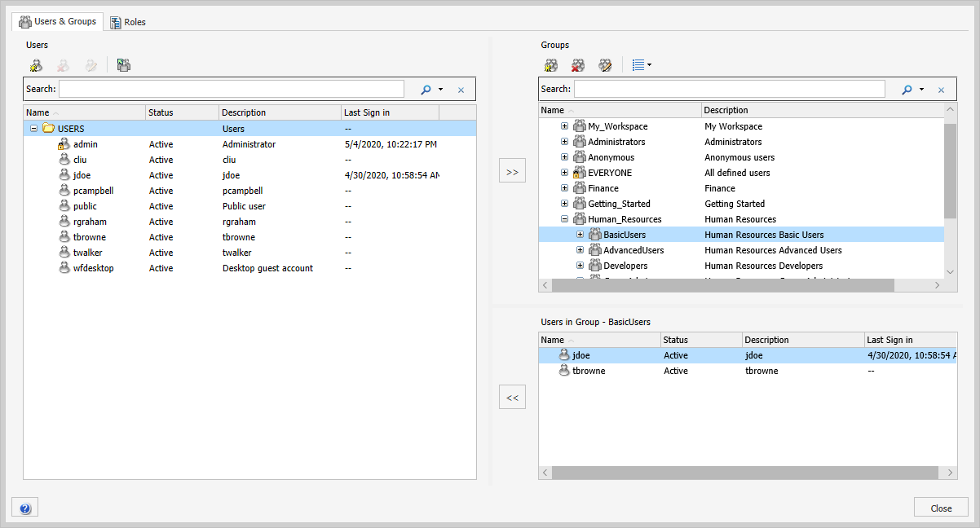The image size is (980, 528).
Task: Expand the Finance group node
Action: [x=564, y=188]
